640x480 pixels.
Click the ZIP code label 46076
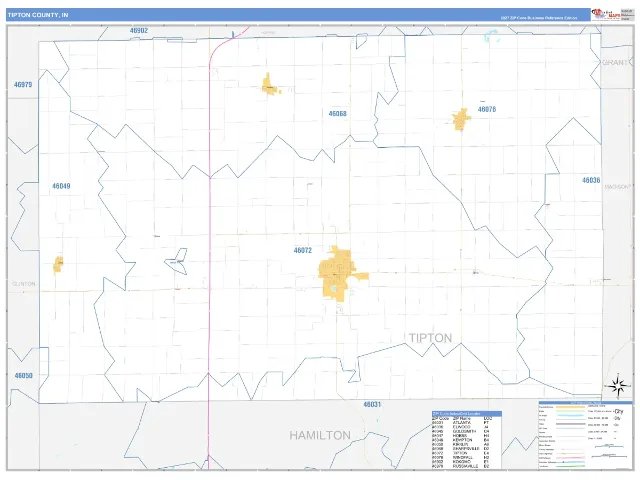click(487, 109)
